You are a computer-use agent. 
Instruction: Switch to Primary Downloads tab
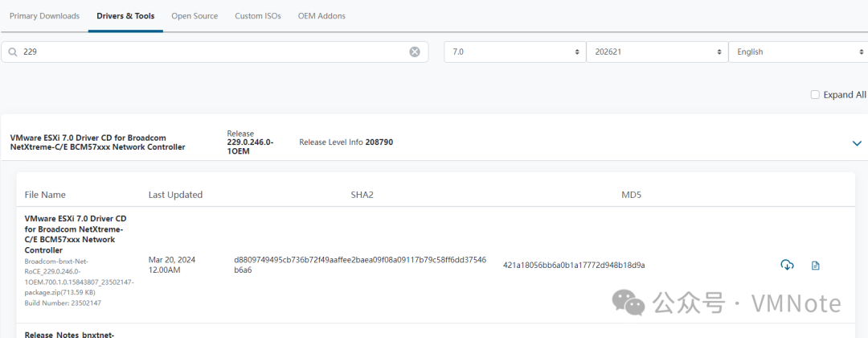45,16
